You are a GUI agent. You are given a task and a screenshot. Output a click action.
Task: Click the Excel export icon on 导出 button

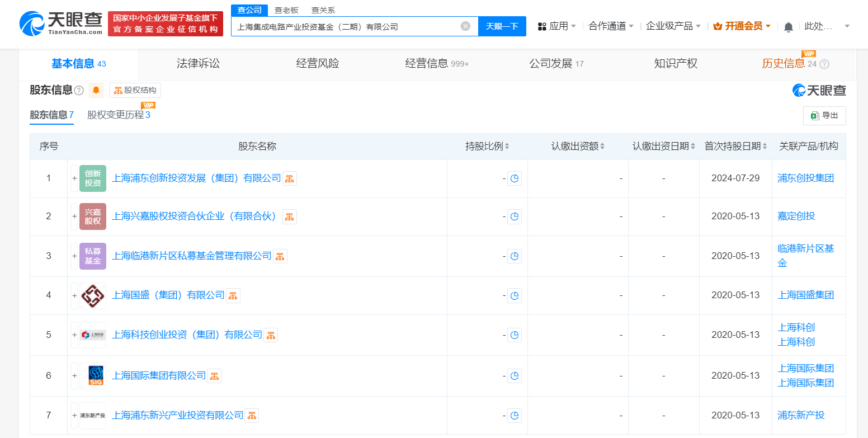pyautogui.click(x=817, y=115)
